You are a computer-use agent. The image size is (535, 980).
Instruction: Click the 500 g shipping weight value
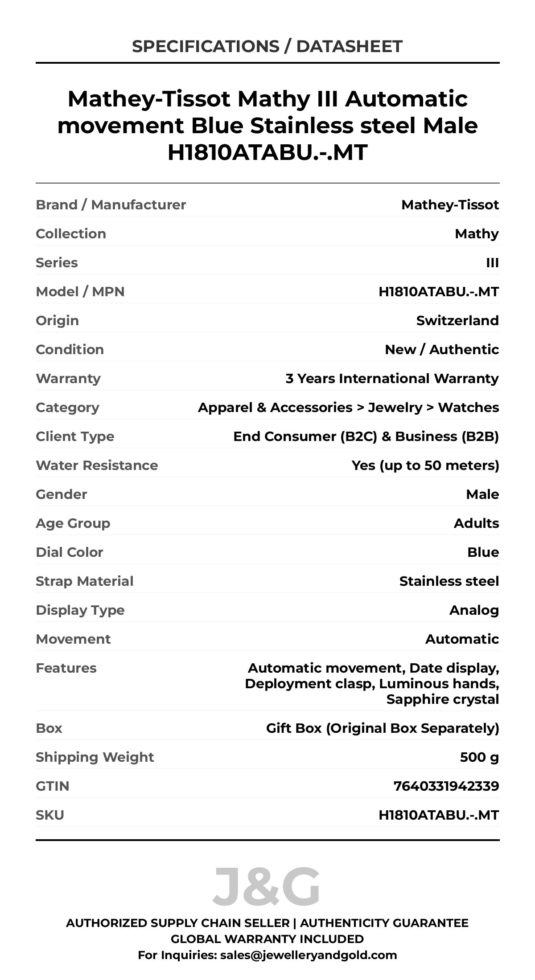click(479, 757)
